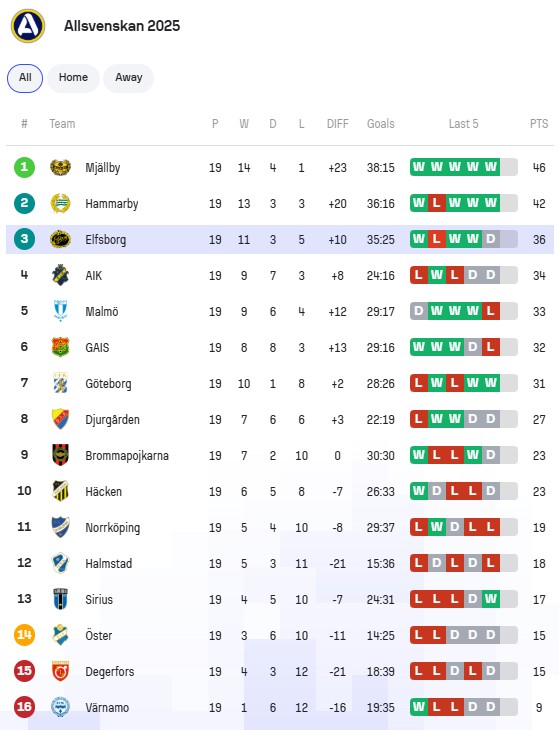Click the Hammarby team crest
This screenshot has width=559, height=730.
coord(61,203)
